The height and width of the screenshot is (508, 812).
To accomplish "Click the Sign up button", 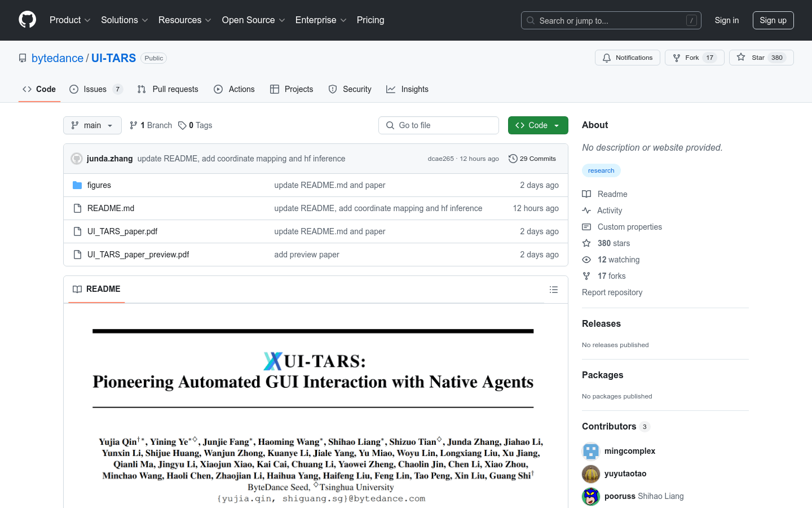I will click(773, 20).
